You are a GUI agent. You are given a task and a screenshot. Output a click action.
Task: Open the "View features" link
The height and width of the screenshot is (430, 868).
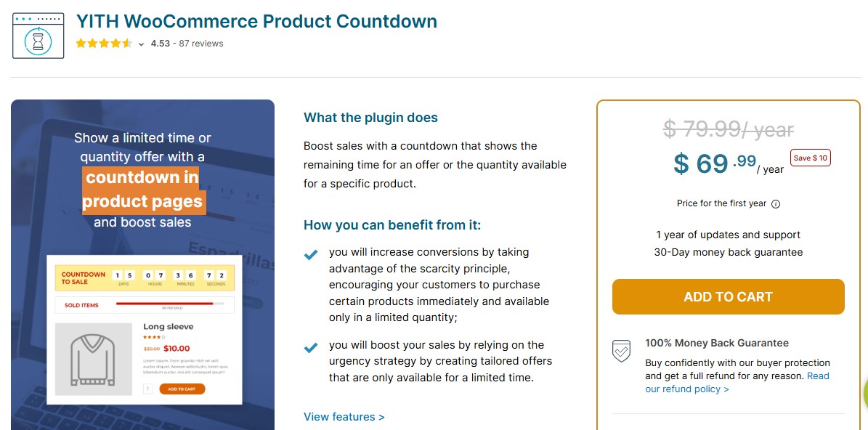point(343,416)
